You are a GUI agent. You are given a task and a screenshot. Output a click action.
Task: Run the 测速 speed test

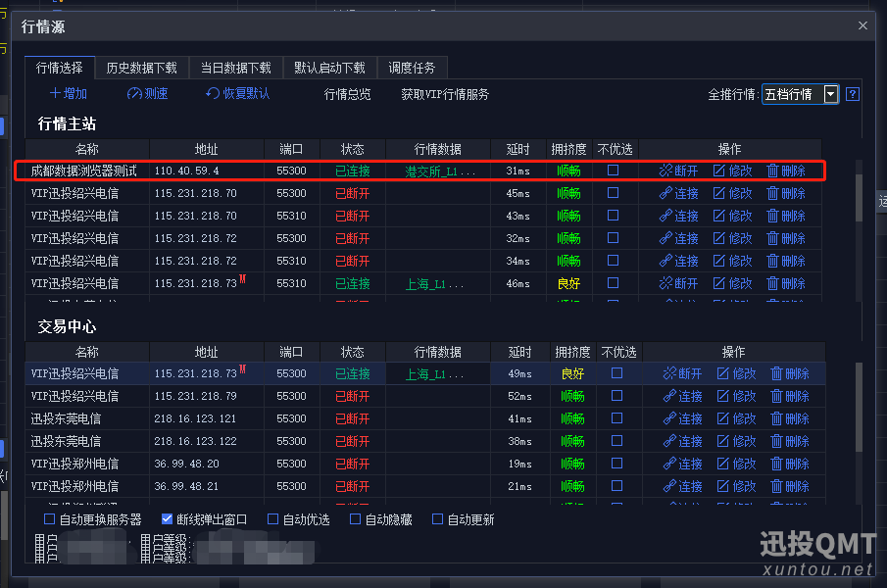click(x=148, y=94)
